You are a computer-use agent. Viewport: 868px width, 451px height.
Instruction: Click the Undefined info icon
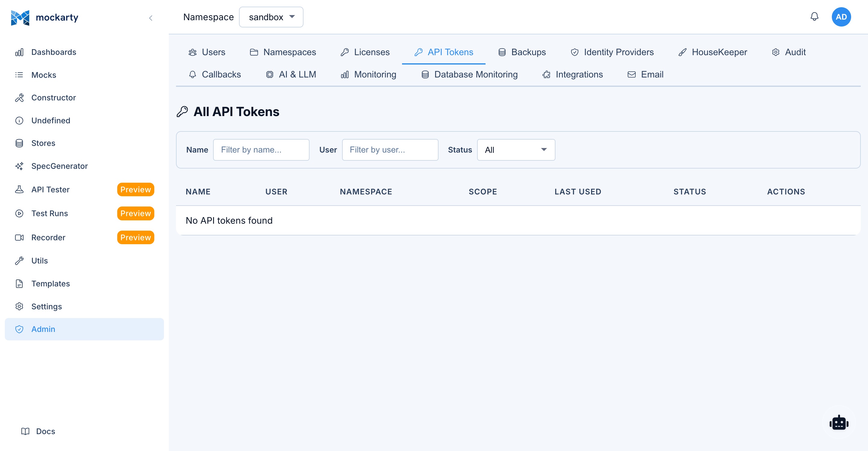[19, 120]
